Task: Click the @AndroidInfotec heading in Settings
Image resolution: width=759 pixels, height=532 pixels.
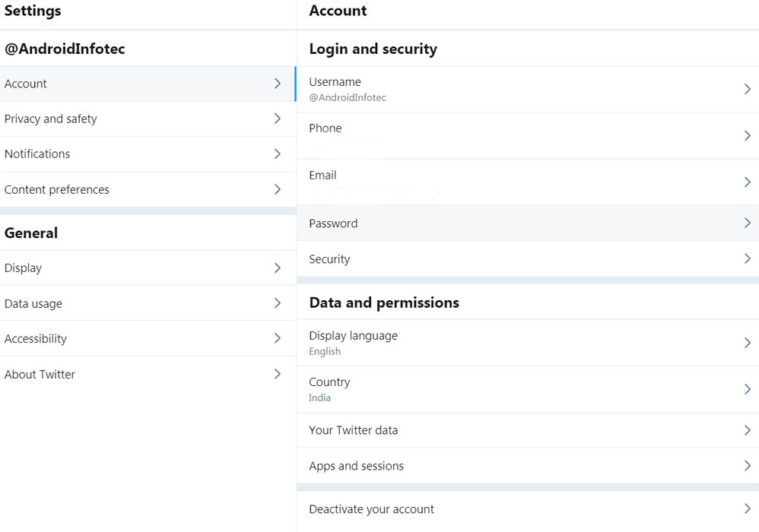Action: coord(65,49)
